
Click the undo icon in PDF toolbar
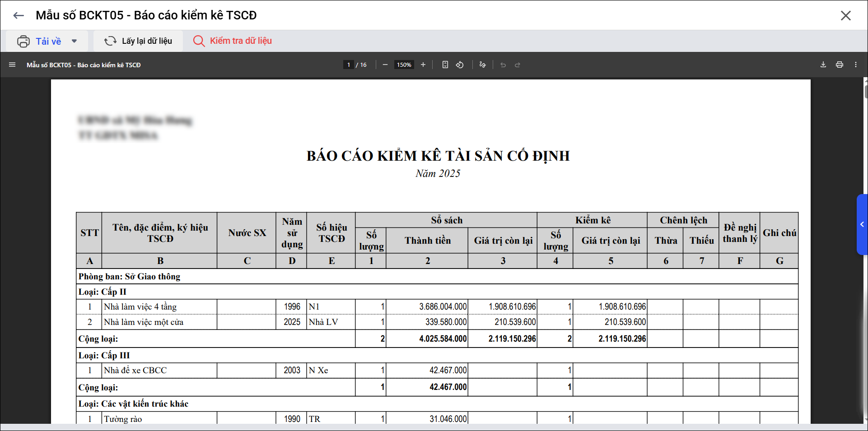click(503, 65)
